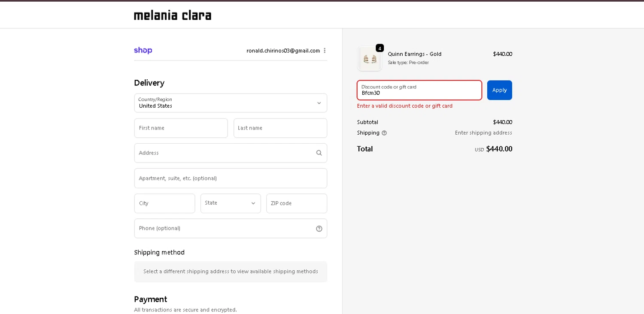Open the melania clara store logo
Screen dimensions: 644x314
pyautogui.click(x=173, y=15)
